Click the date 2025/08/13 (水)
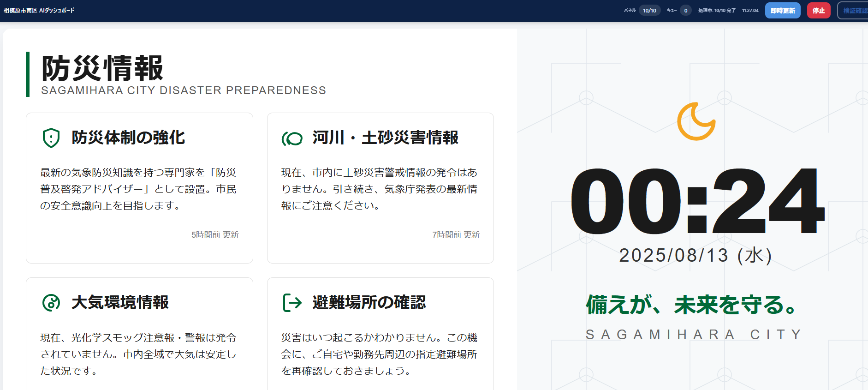 click(696, 255)
